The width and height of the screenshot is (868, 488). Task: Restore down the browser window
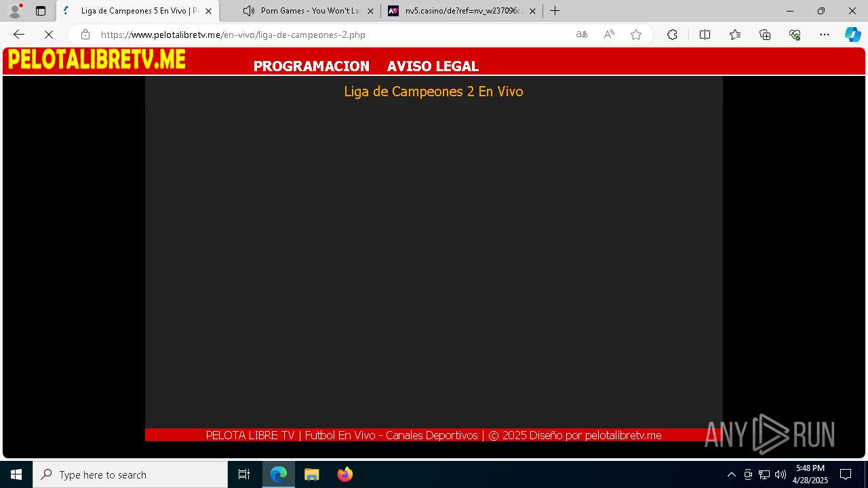click(821, 11)
